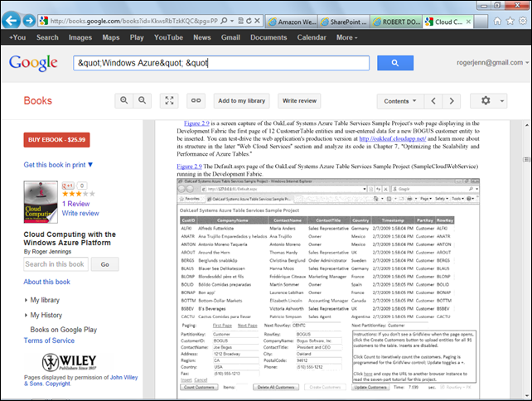Click the BUY EBOOK - $25.99 button
The image size is (532, 401).
pos(56,140)
